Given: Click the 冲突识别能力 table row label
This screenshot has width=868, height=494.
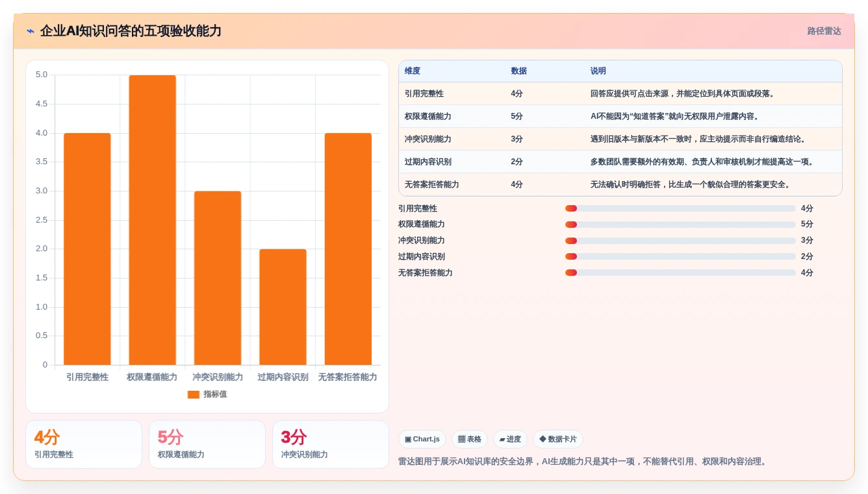Looking at the screenshot, I should coord(428,139).
